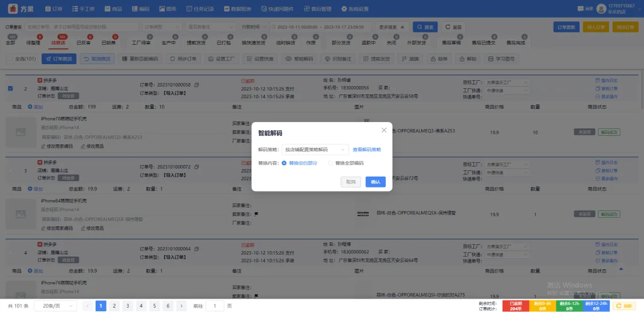This screenshot has width=644, height=313.
Task: Expand the 更多搜索 options
Action: pos(393,27)
